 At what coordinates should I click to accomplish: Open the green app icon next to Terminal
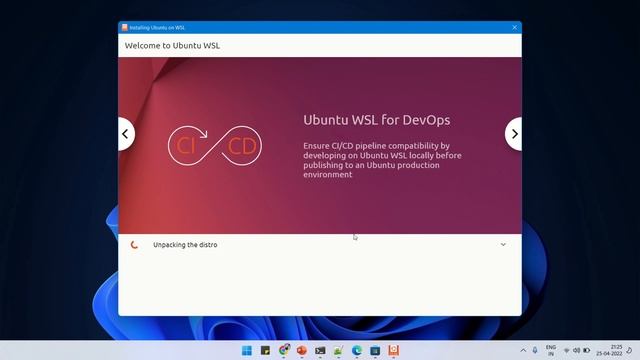[x=338, y=350]
